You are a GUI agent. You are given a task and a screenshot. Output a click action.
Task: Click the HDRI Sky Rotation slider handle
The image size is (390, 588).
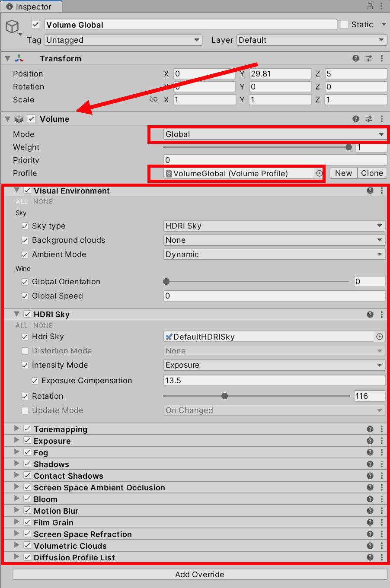tap(224, 396)
